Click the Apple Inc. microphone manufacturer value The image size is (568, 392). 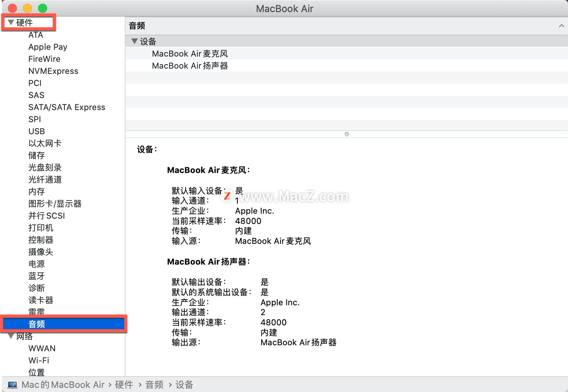coord(255,211)
